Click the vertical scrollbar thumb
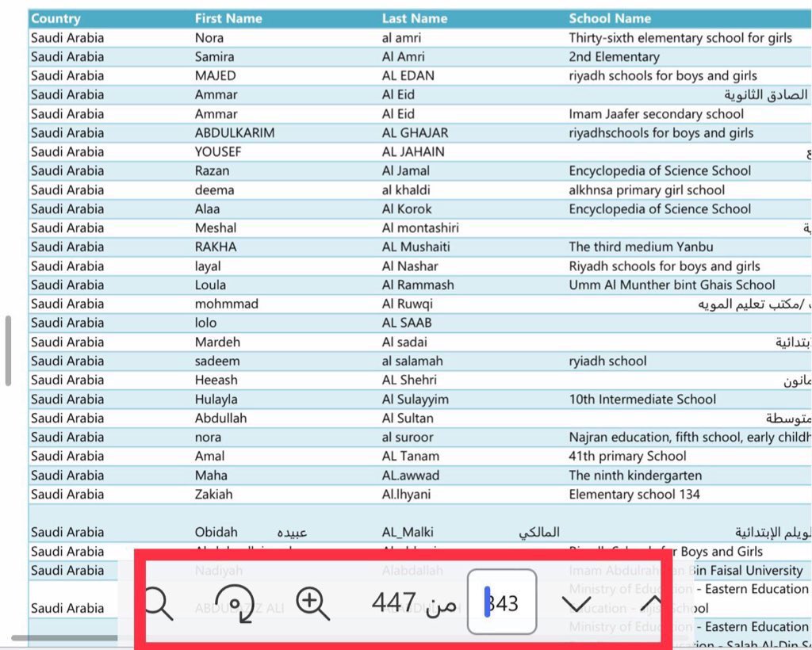 pyautogui.click(x=8, y=350)
